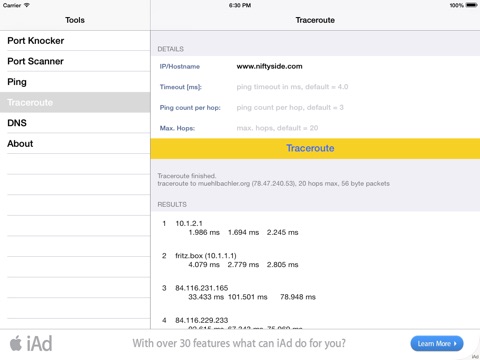Click the 4.079 ms latency value
Image resolution: width=480 pixels, height=360 pixels.
pos(204,265)
